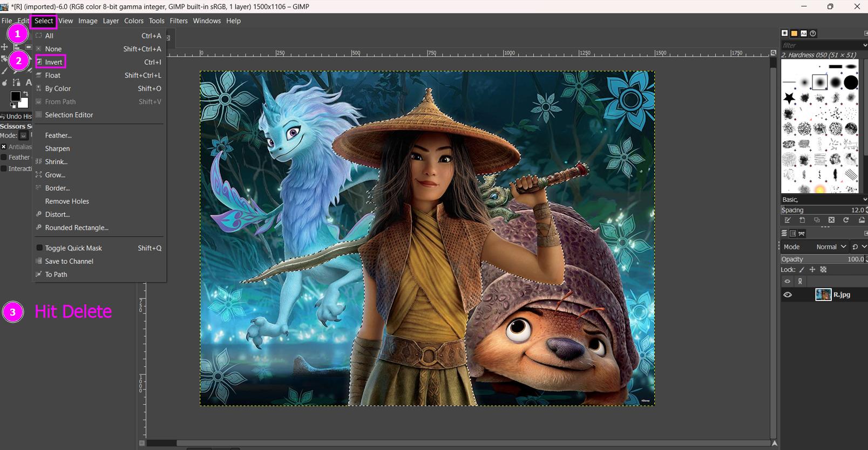Open the Colors menu

[x=134, y=21]
